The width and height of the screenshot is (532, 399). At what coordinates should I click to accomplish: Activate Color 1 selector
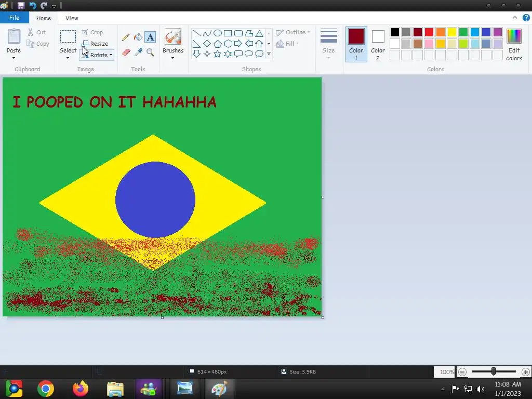point(356,45)
